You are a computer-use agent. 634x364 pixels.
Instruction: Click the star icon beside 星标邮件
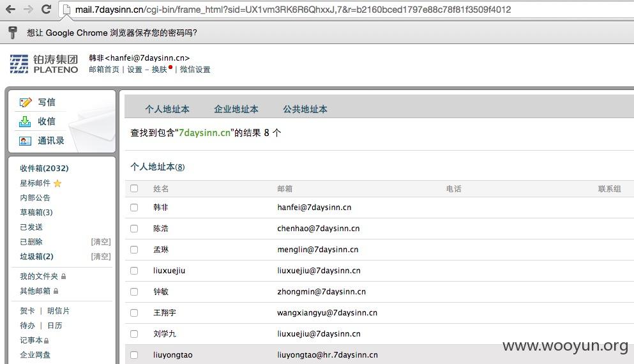click(x=57, y=184)
